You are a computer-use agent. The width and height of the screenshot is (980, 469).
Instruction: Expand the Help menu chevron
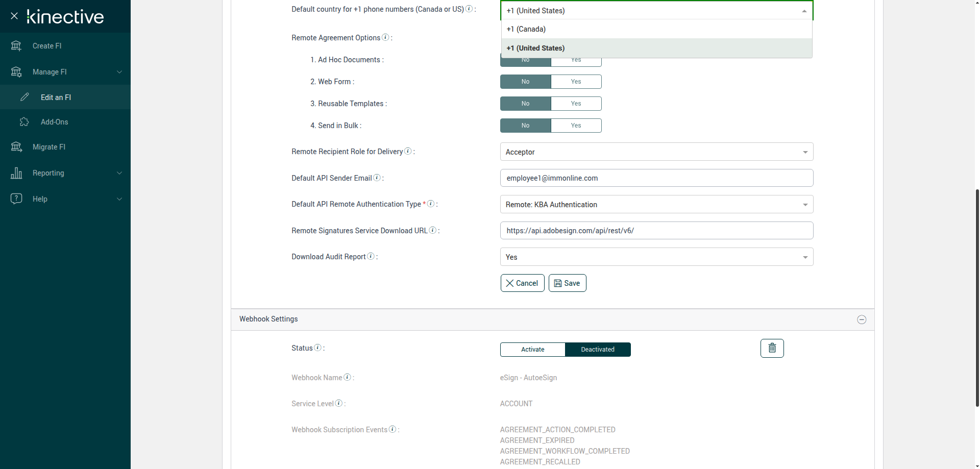[x=119, y=199]
